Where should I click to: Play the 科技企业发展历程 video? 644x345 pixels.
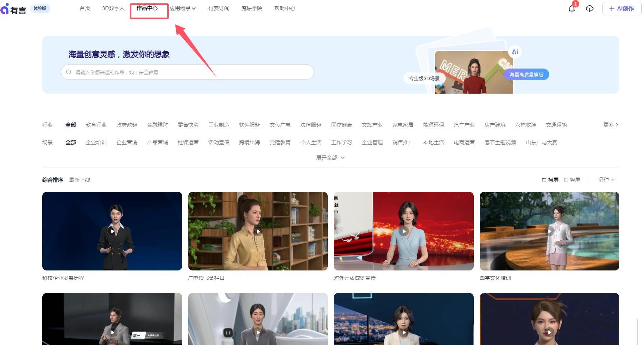(x=112, y=231)
